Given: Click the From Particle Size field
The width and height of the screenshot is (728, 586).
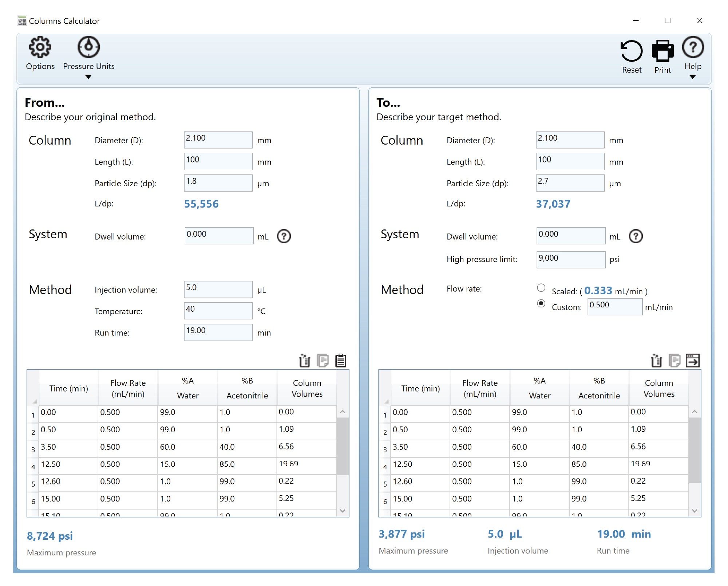Looking at the screenshot, I should (x=218, y=183).
